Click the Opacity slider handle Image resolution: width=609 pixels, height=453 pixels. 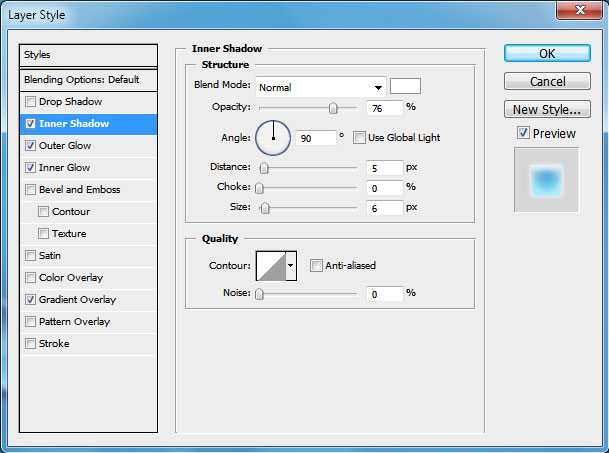333,108
